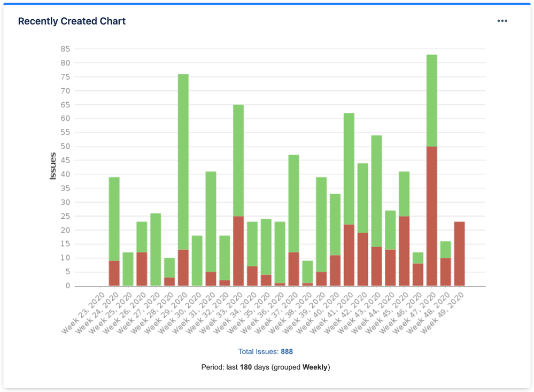534x392 pixels.
Task: Select the red segment of Week 46 bar
Action: click(x=418, y=274)
